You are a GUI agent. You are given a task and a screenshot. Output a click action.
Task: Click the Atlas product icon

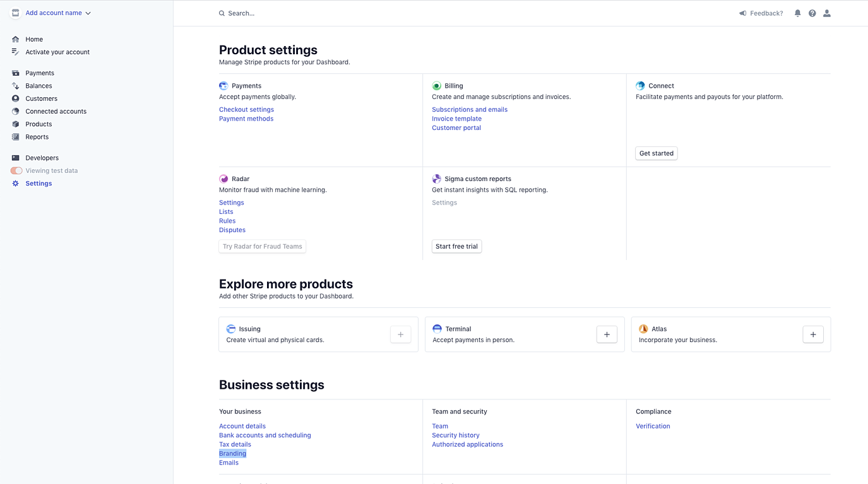pos(643,329)
